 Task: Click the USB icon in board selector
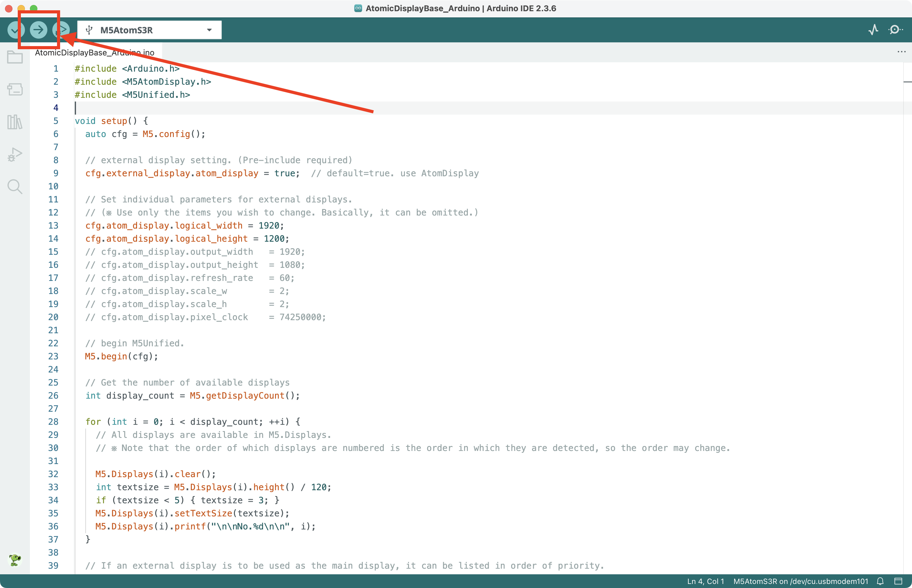(x=89, y=30)
